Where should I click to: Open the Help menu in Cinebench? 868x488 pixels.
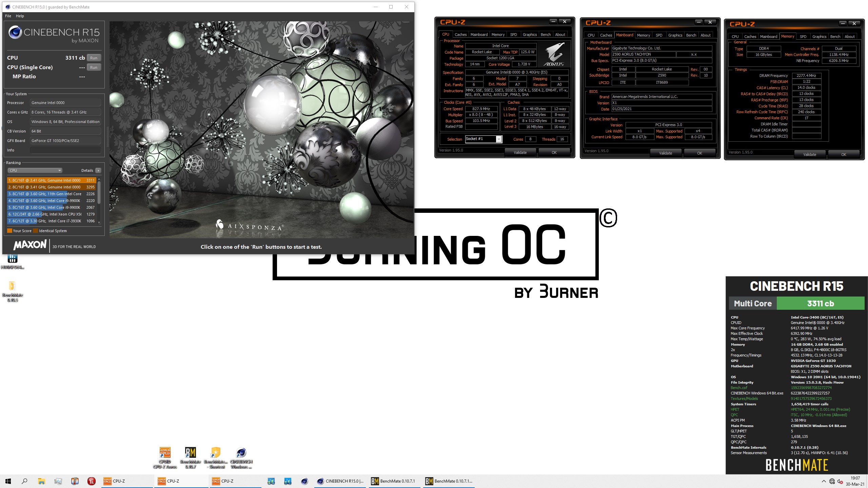(20, 16)
